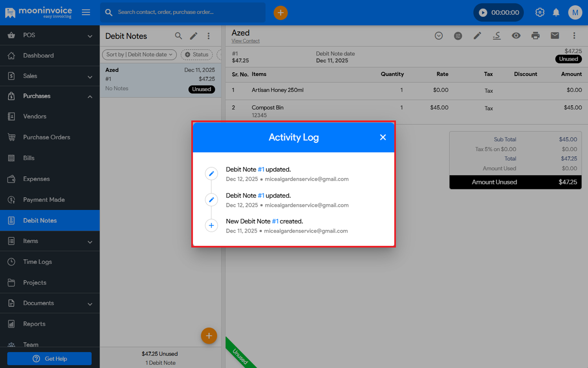Viewport: 588px width, 368px height.
Task: Expand the Sales menu
Action: [x=50, y=76]
